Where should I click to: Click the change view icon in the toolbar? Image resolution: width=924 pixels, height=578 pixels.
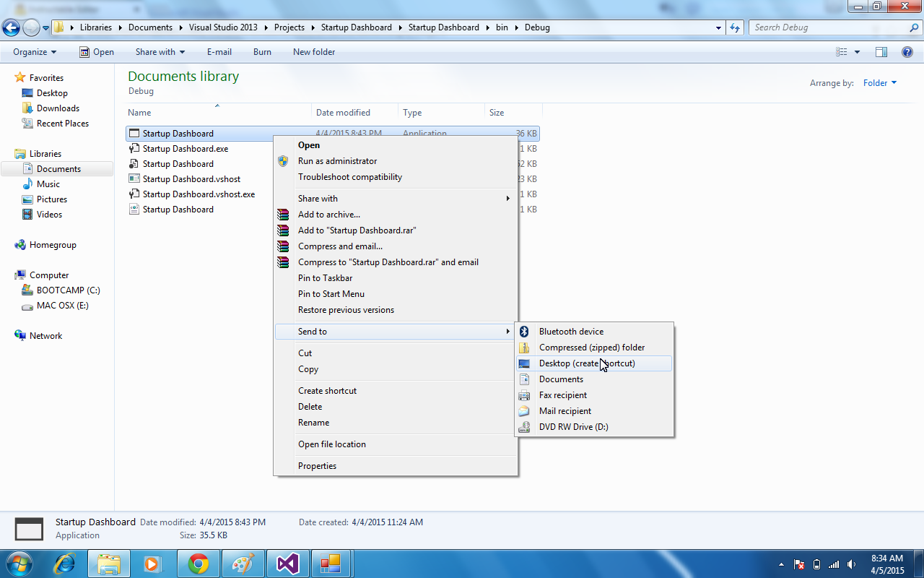pyautogui.click(x=841, y=52)
